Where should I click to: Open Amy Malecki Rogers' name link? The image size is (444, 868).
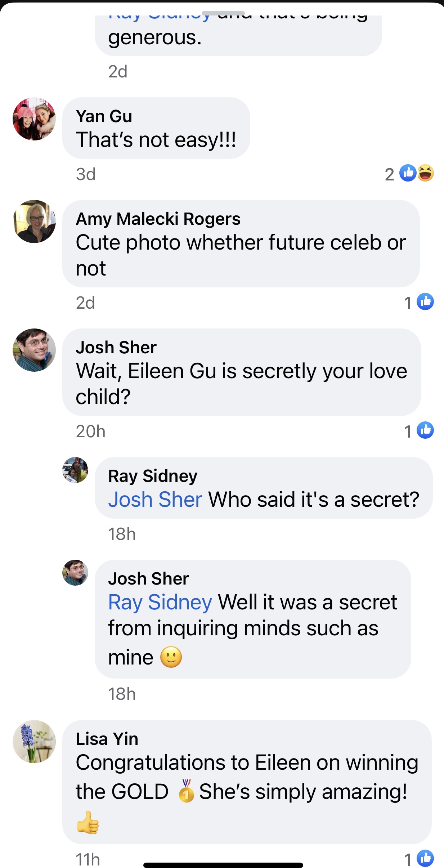tap(158, 219)
